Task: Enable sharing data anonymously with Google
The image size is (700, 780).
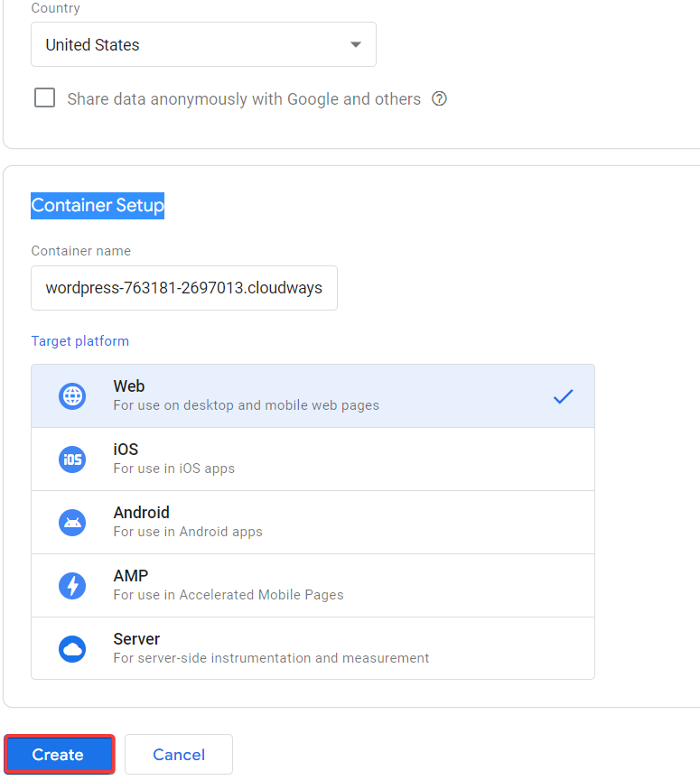Action: (44, 97)
